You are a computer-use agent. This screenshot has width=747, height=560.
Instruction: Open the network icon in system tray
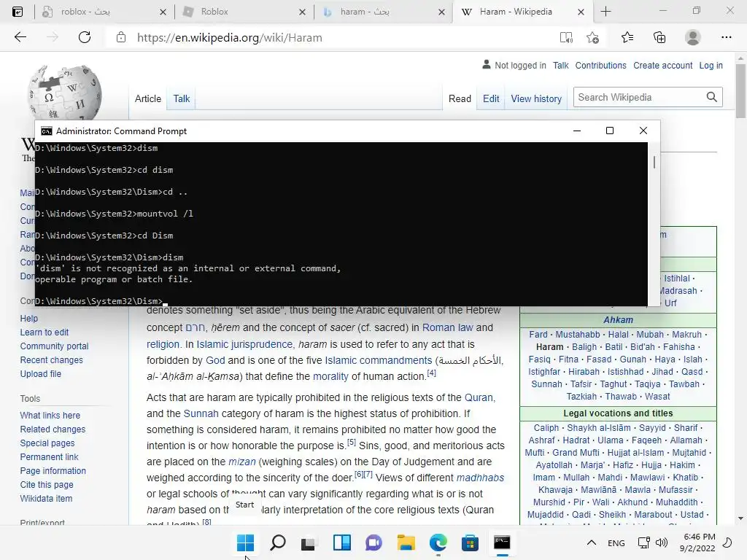pos(643,542)
